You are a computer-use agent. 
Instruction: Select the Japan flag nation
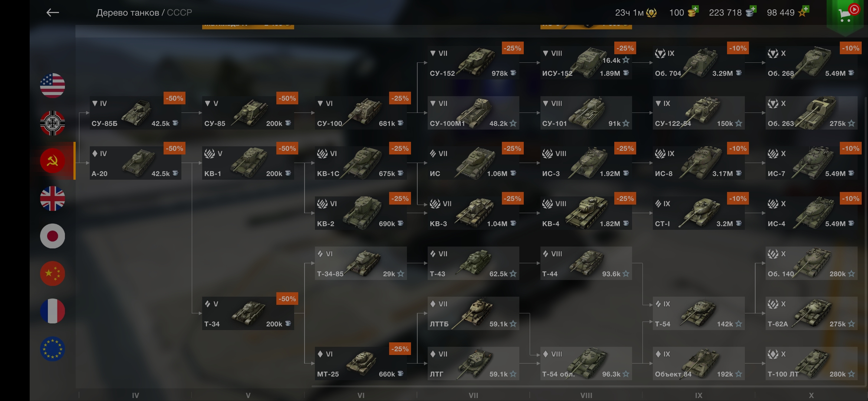[52, 236]
